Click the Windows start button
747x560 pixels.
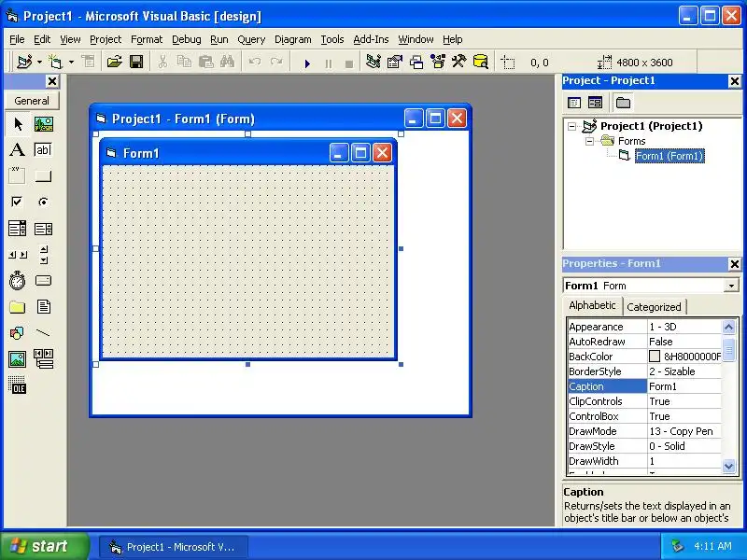click(44, 546)
